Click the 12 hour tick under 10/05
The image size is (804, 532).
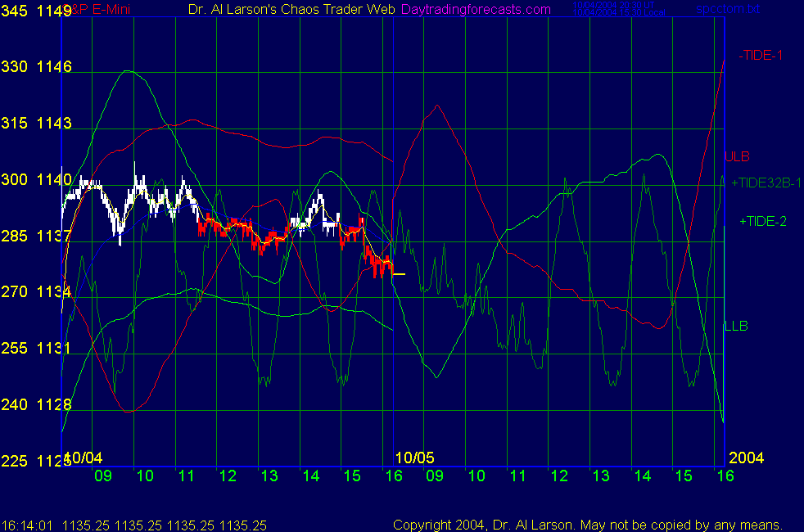pos(558,476)
